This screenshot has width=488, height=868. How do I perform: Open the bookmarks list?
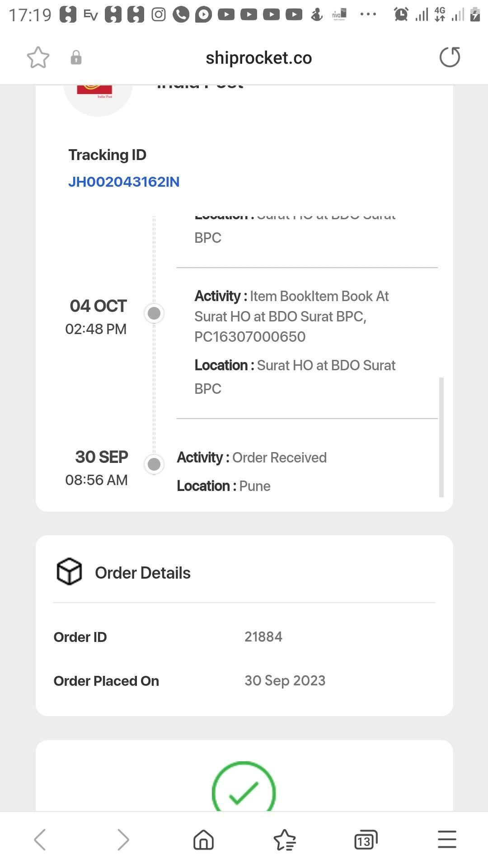(285, 840)
